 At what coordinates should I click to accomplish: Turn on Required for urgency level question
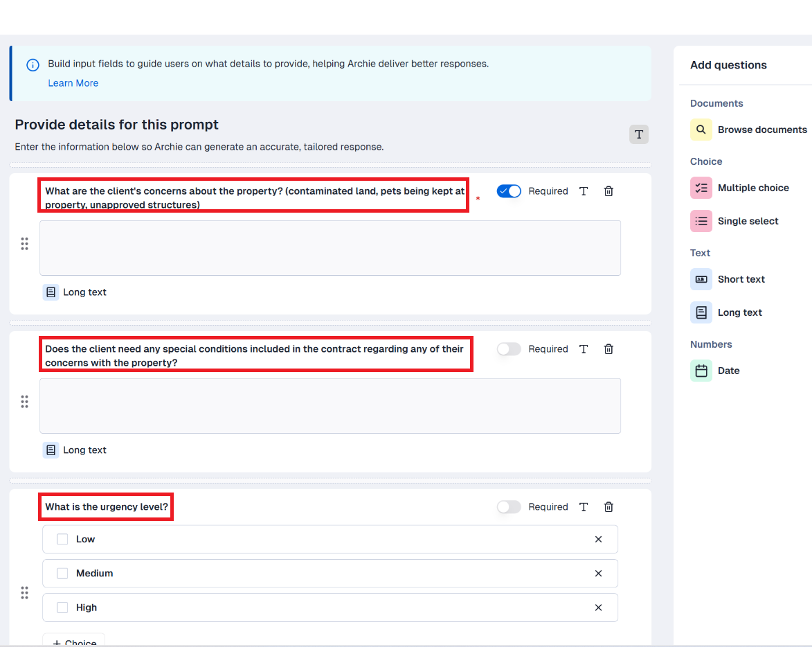509,507
